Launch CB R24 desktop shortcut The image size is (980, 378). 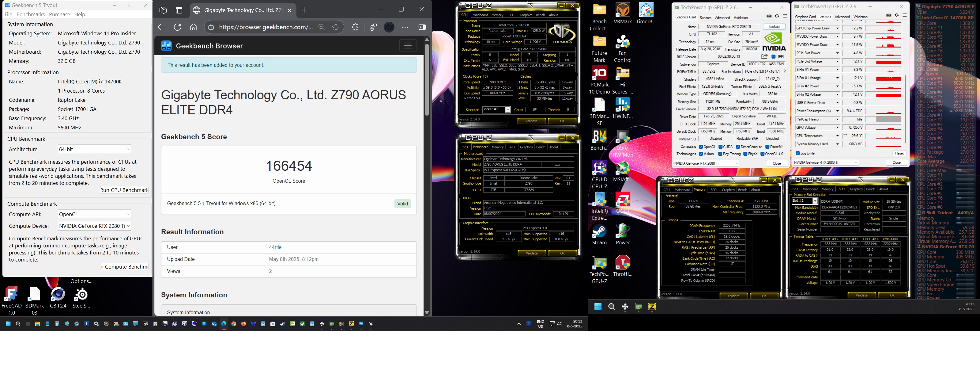[58, 297]
